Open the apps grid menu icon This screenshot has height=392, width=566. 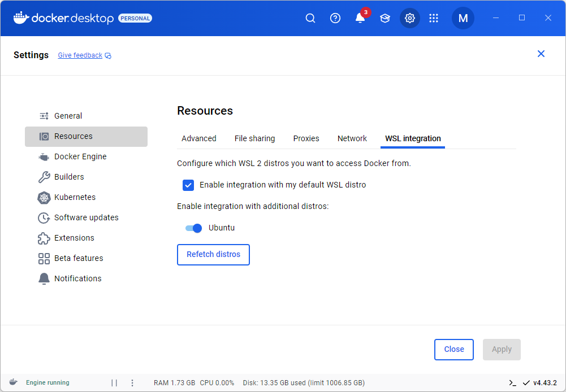click(x=434, y=18)
